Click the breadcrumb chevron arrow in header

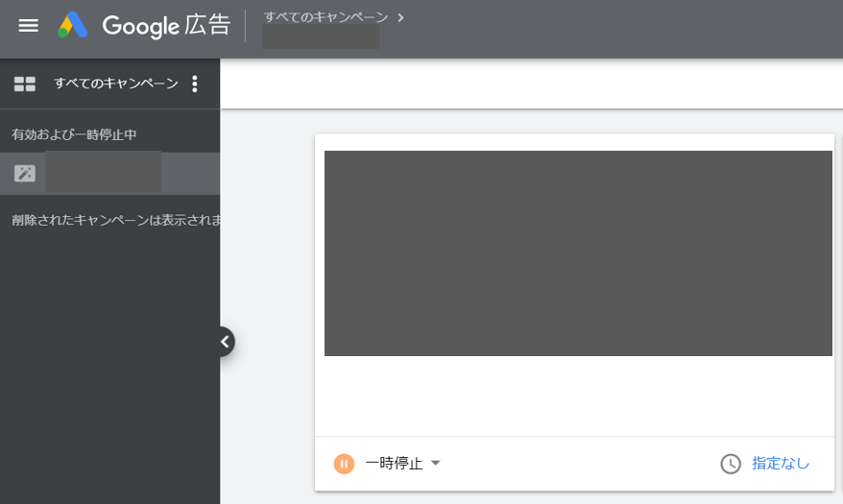click(x=400, y=17)
